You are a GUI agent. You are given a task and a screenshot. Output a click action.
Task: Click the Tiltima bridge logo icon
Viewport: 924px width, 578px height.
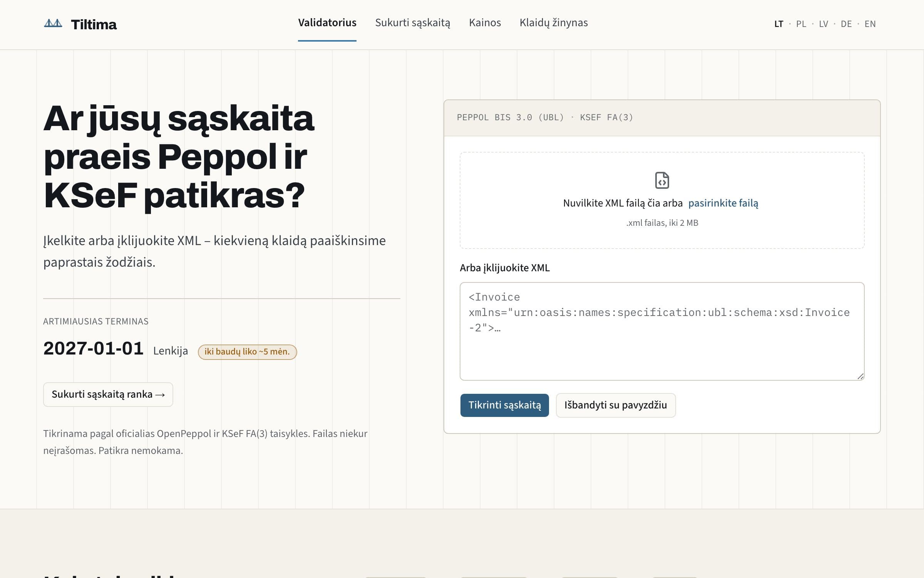click(53, 24)
